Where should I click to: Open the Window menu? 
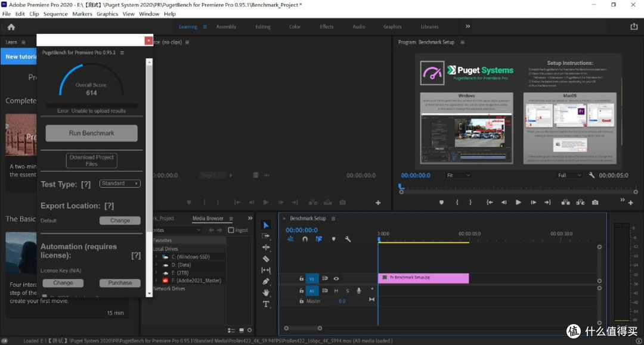click(148, 14)
